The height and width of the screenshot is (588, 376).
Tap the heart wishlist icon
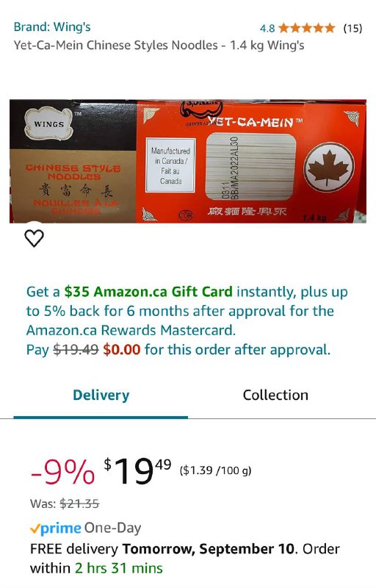tap(34, 238)
